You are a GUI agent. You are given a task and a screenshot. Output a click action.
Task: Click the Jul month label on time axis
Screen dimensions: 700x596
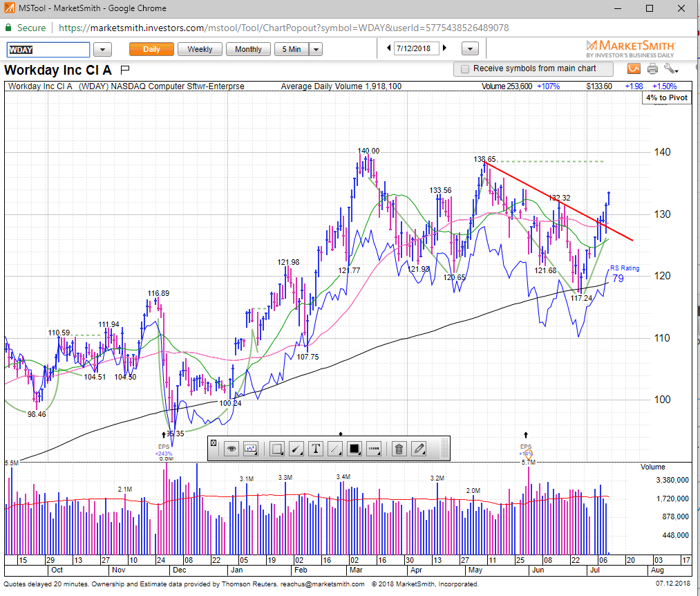(595, 570)
